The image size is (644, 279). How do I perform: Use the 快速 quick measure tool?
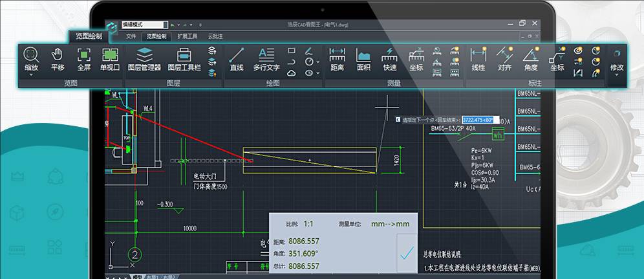coord(389,59)
